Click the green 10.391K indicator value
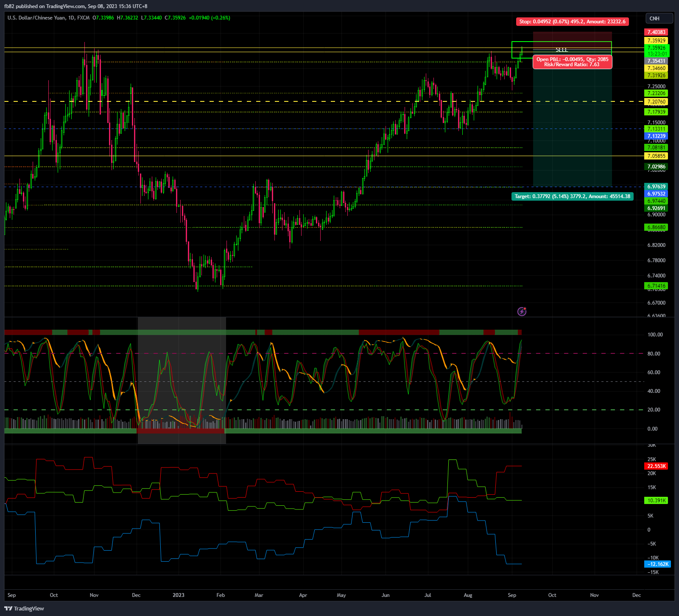This screenshot has width=679, height=616. 657,501
